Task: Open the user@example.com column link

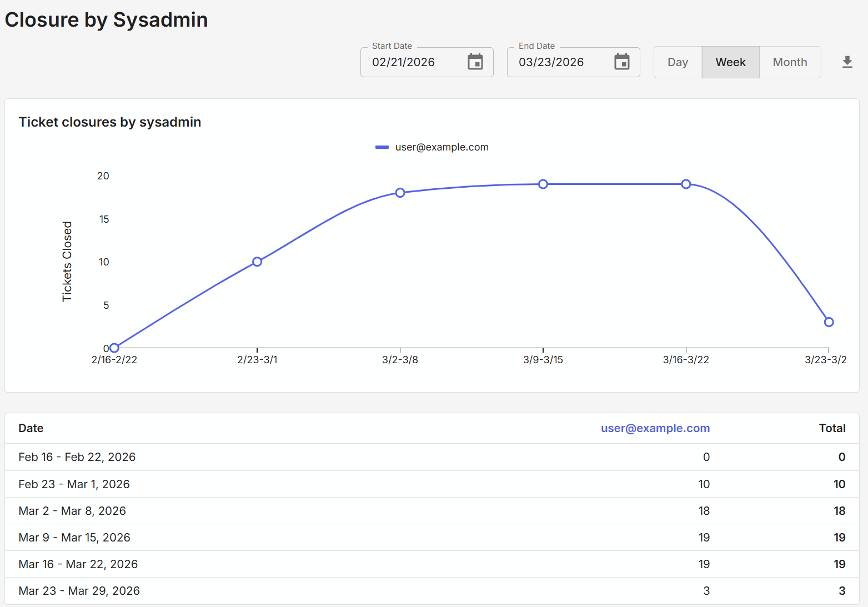Action: click(655, 428)
